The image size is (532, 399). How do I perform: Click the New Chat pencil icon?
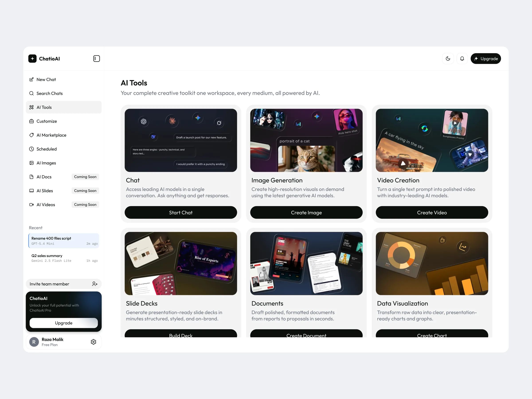[x=31, y=79]
